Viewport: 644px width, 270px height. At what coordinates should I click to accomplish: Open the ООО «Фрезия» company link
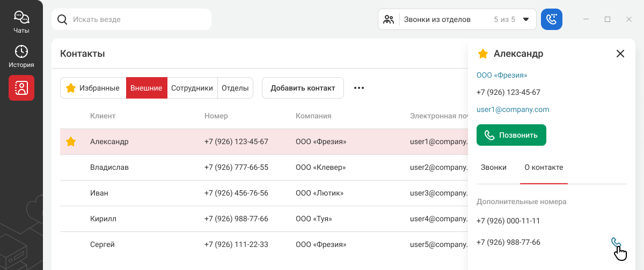[x=502, y=75]
